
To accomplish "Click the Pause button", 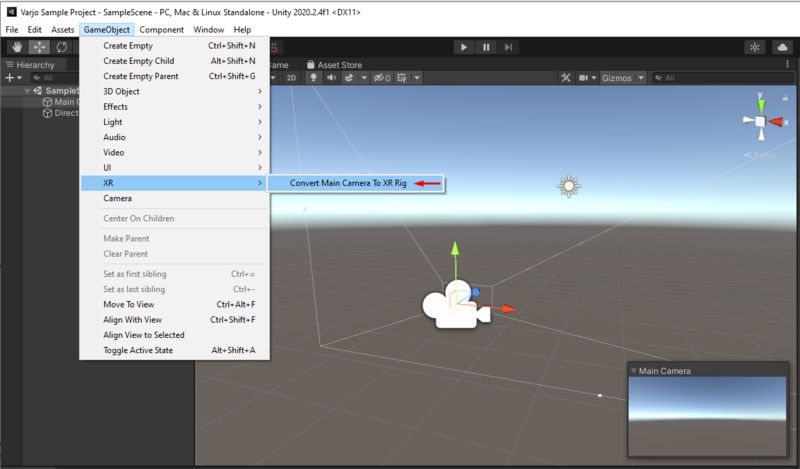I will coord(486,47).
